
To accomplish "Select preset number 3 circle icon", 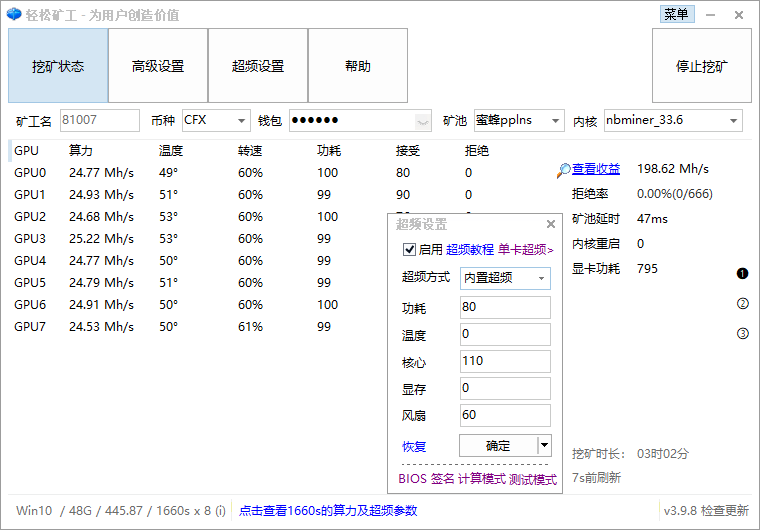I will [743, 334].
